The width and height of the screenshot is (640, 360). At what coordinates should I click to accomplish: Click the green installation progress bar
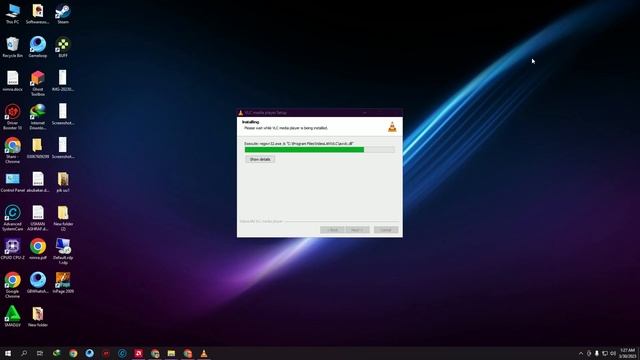[320, 150]
